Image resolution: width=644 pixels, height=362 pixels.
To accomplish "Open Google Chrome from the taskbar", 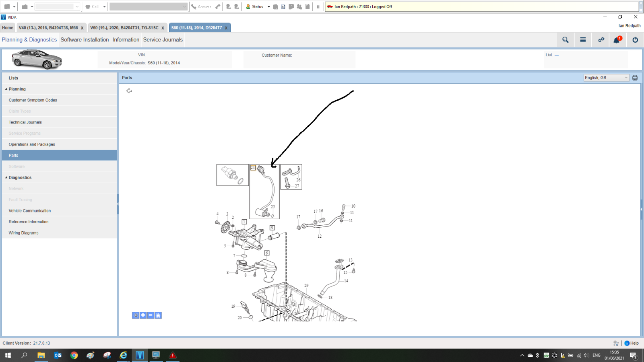I will pos(74,355).
